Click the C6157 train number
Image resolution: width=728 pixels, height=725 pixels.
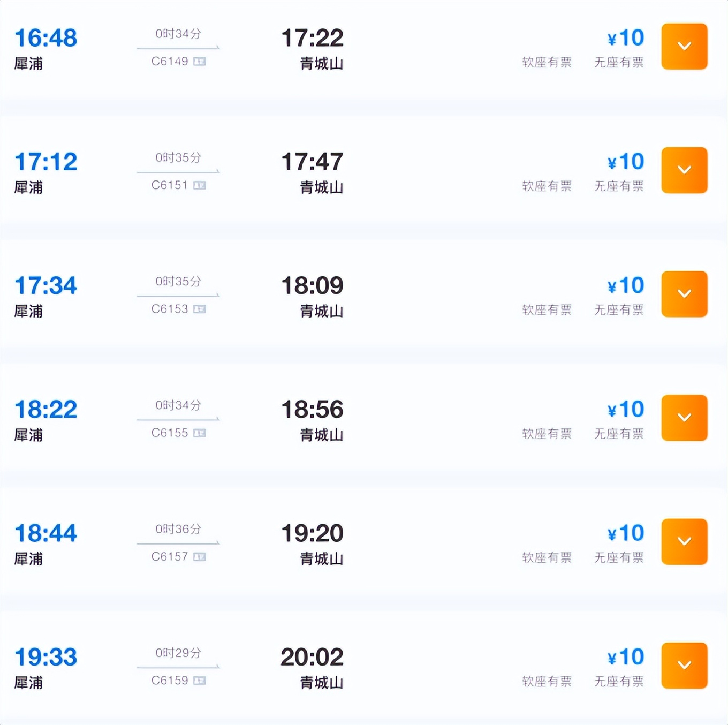point(170,557)
